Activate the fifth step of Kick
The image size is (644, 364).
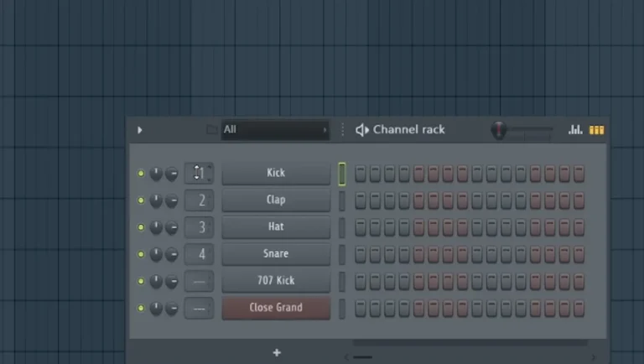418,174
